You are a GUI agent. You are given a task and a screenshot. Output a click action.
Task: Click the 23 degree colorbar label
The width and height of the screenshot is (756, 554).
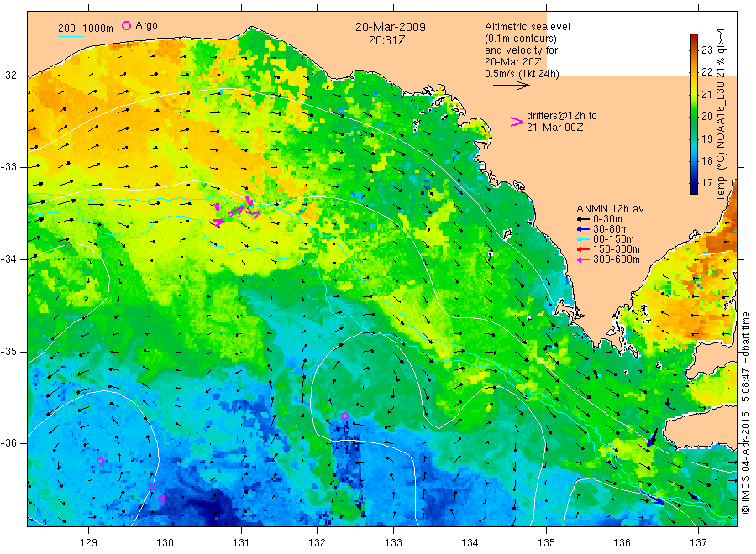[x=706, y=50]
